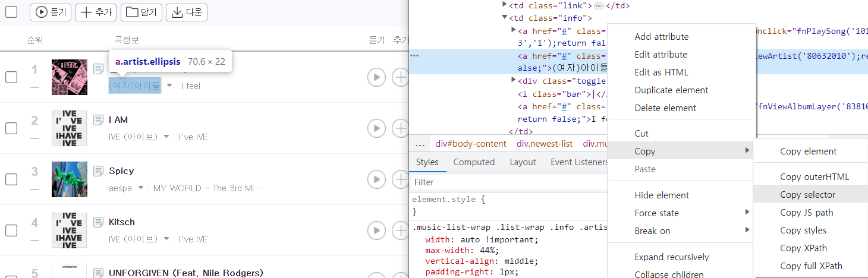Open the Spicy album thumbnail

click(x=69, y=179)
